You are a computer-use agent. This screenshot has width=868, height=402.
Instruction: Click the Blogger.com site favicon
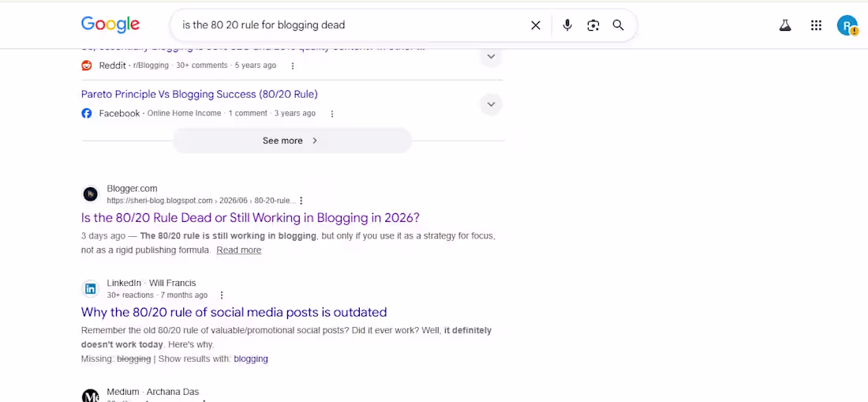coord(90,193)
